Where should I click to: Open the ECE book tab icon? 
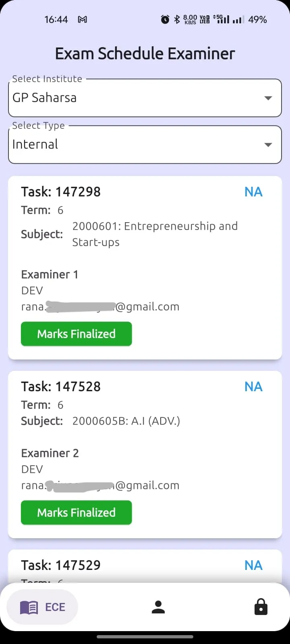tap(29, 607)
